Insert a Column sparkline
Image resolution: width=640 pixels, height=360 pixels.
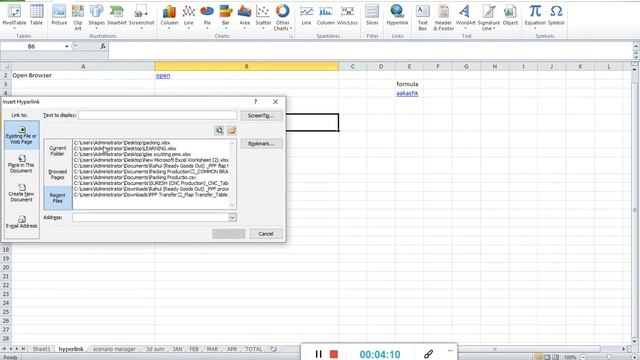pyautogui.click(x=326, y=16)
